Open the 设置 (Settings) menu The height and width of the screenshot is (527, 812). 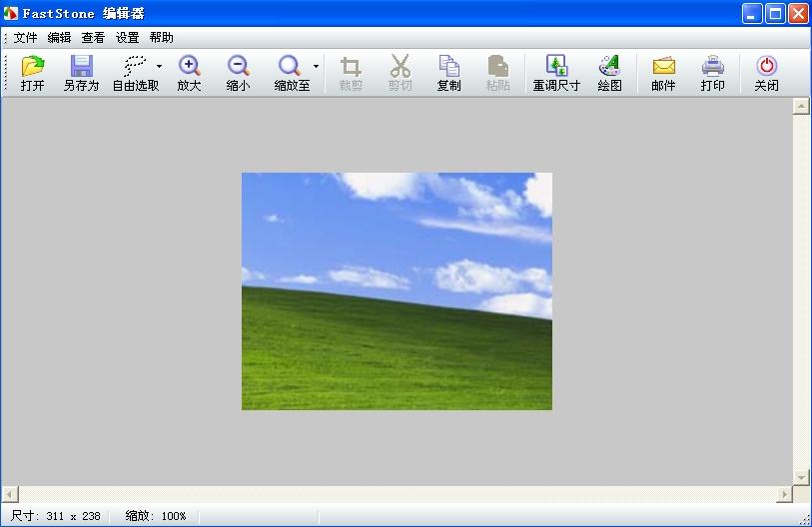[x=127, y=38]
